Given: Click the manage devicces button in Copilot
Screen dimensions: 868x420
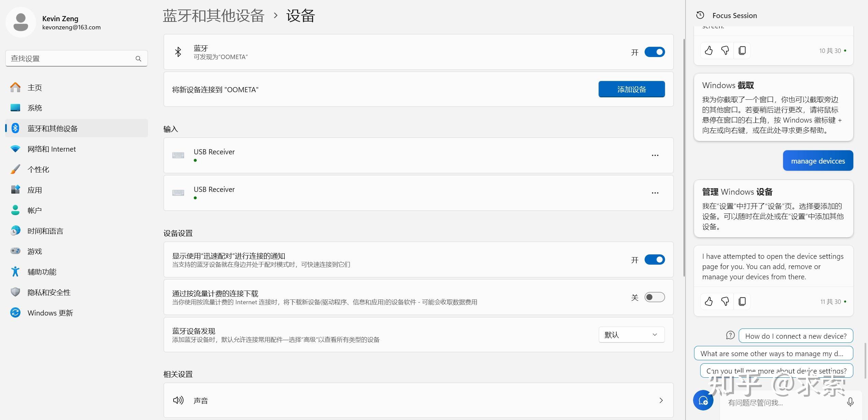Looking at the screenshot, I should [x=818, y=160].
